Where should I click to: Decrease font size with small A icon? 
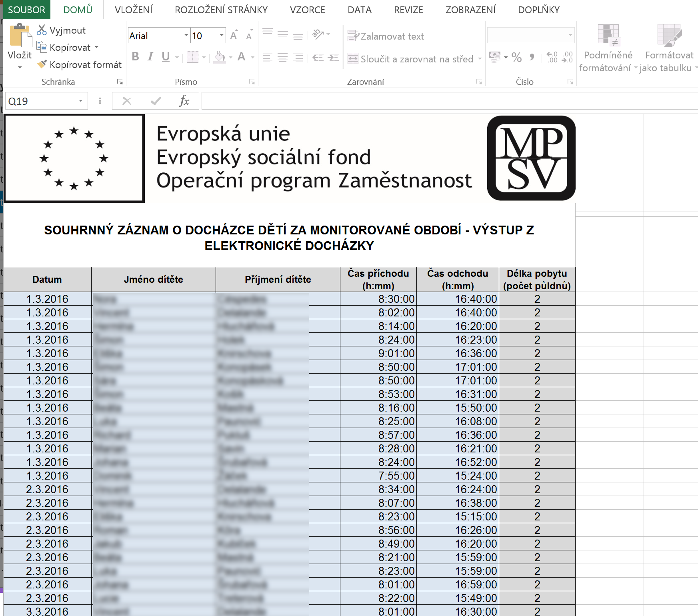[249, 35]
